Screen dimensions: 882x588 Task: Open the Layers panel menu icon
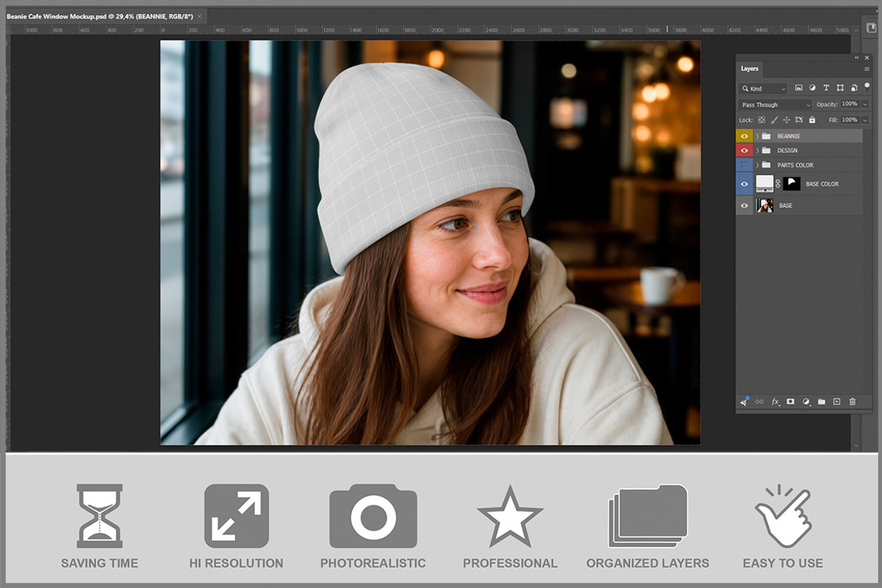tap(867, 68)
